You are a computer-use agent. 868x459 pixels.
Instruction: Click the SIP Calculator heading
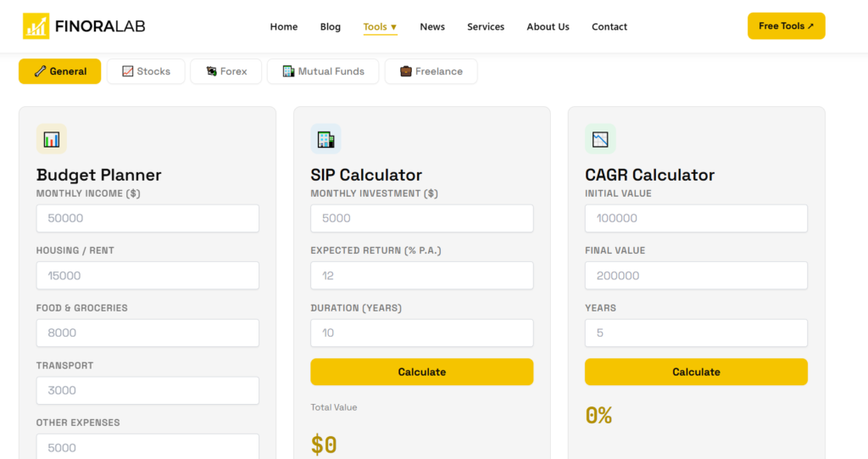pyautogui.click(x=366, y=175)
